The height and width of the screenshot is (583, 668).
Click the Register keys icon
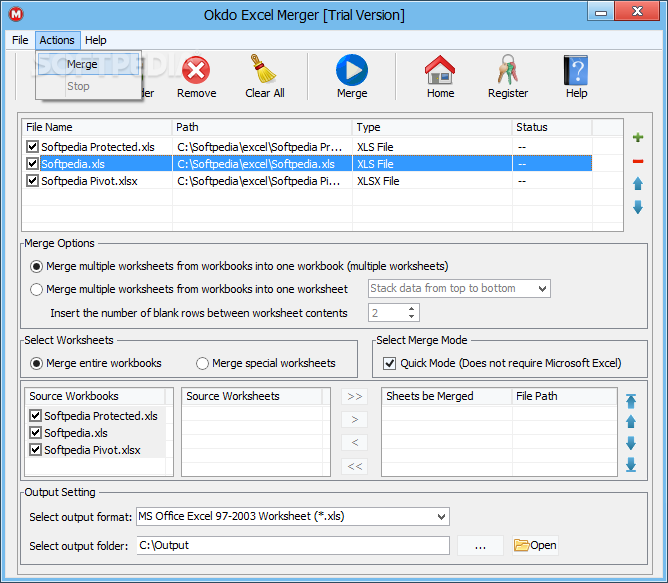click(x=508, y=69)
